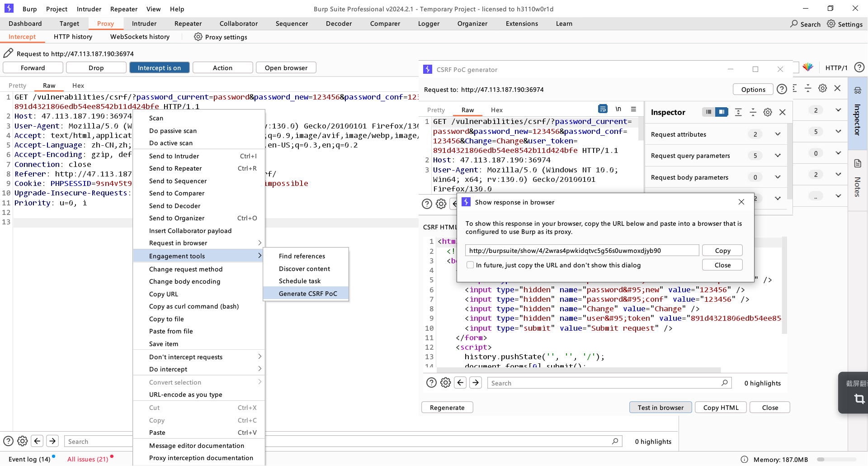Toggle word wrap icon in CSRF request editor
The image size is (868, 466).
click(603, 109)
